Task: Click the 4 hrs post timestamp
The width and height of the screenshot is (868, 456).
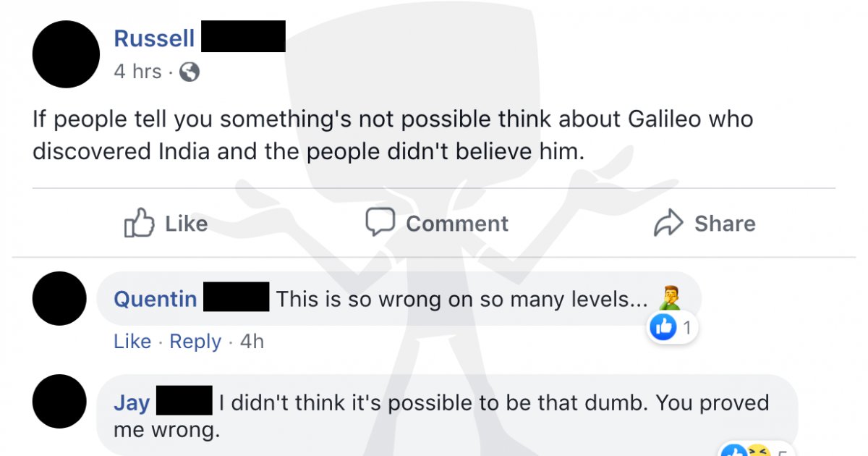Action: [137, 72]
